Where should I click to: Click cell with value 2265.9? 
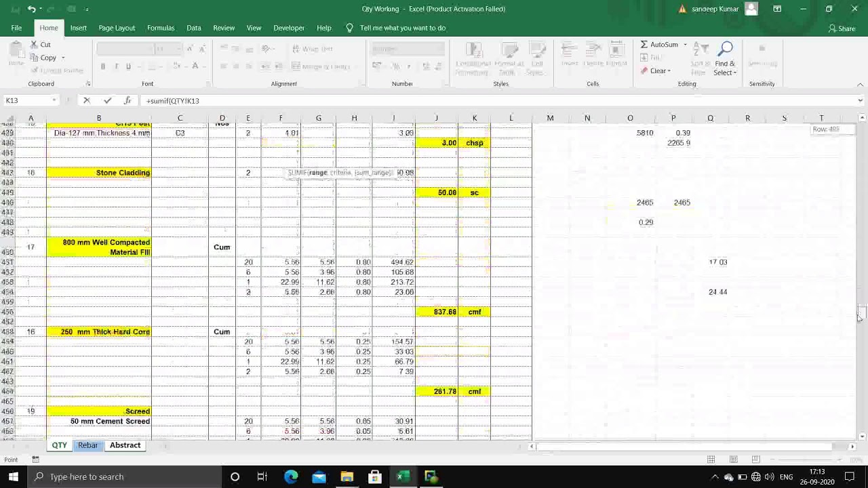coord(673,143)
